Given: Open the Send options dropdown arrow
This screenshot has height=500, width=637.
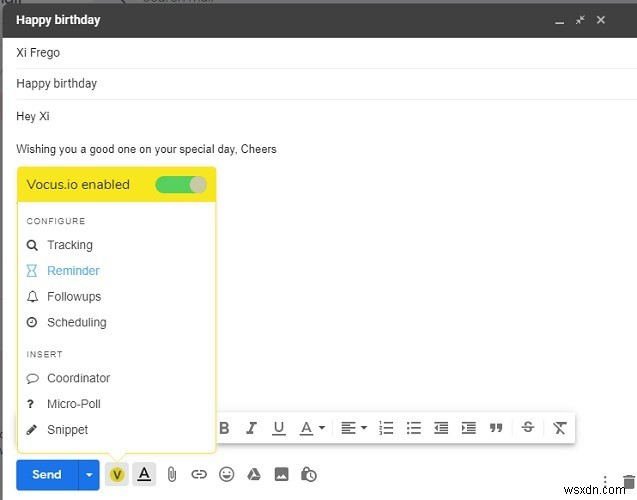Looking at the screenshot, I should click(x=89, y=475).
